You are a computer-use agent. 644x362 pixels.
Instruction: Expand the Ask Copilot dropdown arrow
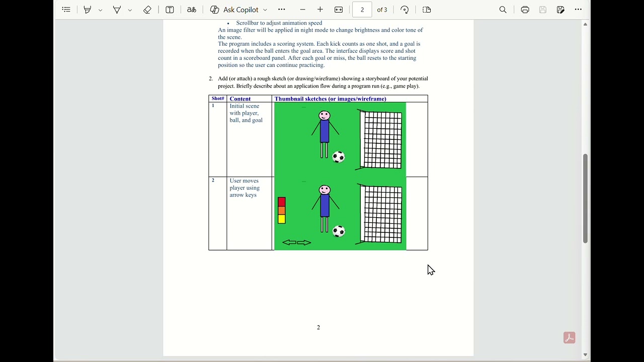(265, 10)
